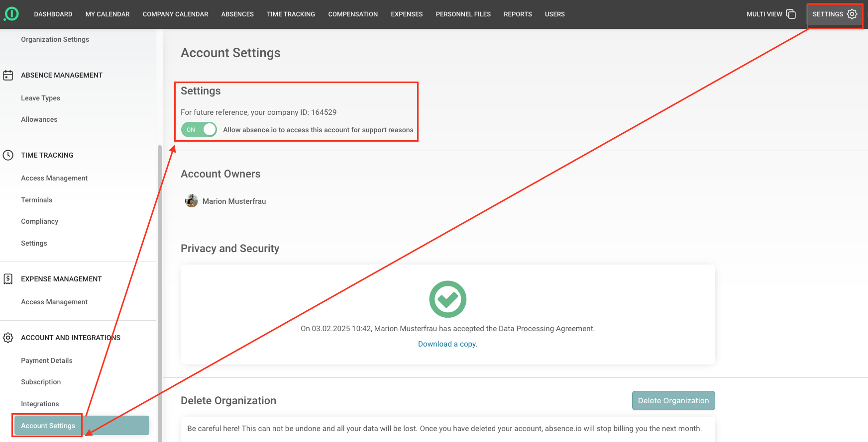Click Marion Musterfrau's avatar picture
This screenshot has height=442, width=868.
[x=191, y=201]
